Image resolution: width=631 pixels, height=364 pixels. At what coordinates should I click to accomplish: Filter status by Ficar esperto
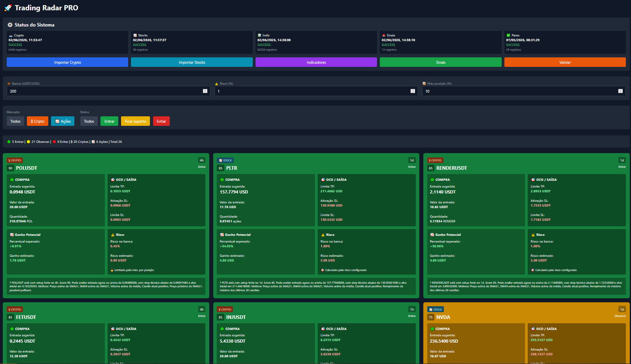pos(135,121)
